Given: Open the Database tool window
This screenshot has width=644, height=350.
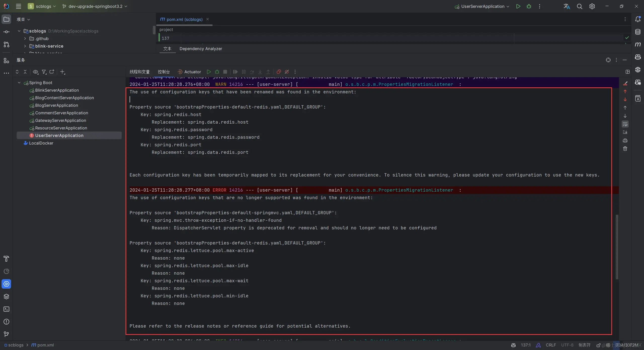Looking at the screenshot, I should click(638, 32).
